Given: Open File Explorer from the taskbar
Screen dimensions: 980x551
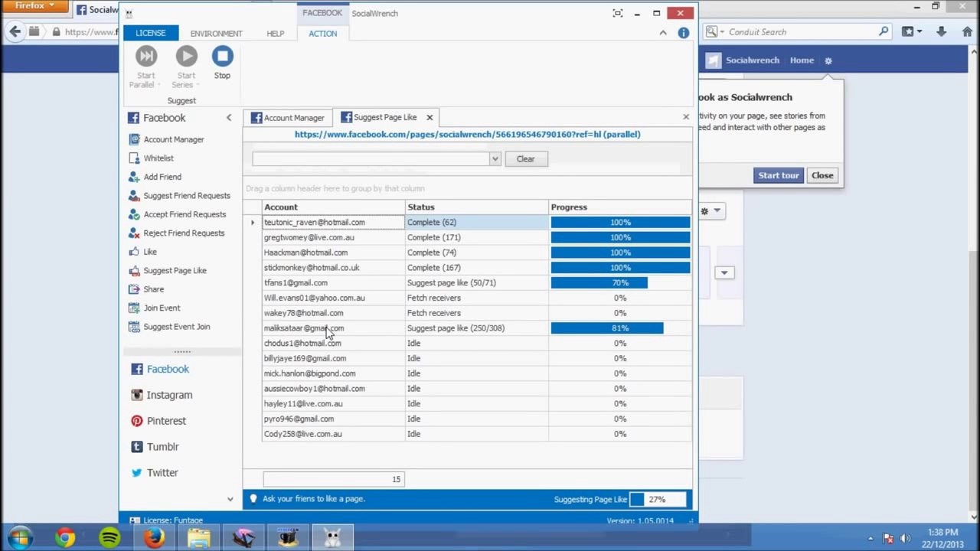Looking at the screenshot, I should [198, 538].
